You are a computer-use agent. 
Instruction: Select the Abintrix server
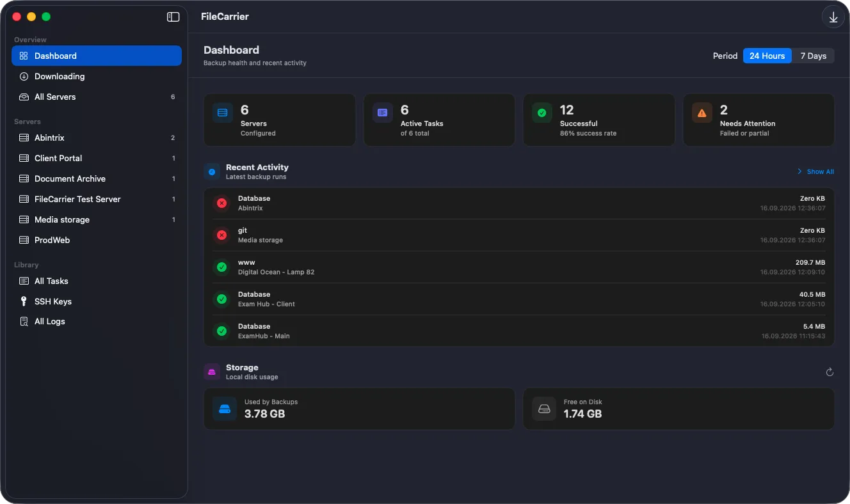click(x=97, y=138)
